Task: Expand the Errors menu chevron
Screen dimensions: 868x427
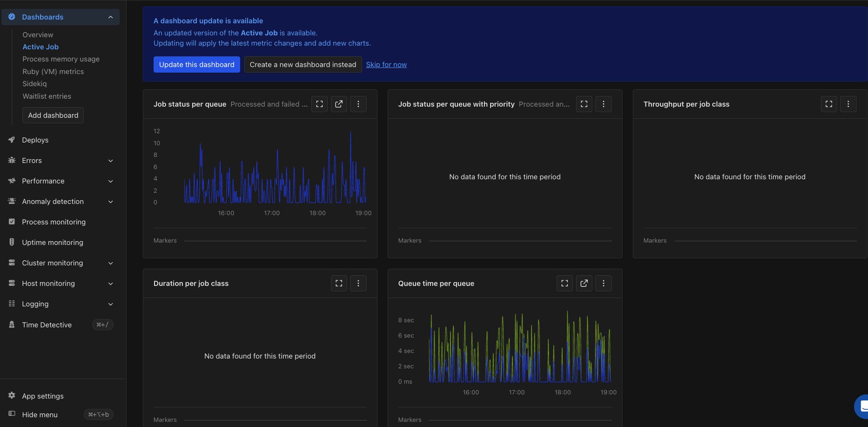Action: pos(110,161)
